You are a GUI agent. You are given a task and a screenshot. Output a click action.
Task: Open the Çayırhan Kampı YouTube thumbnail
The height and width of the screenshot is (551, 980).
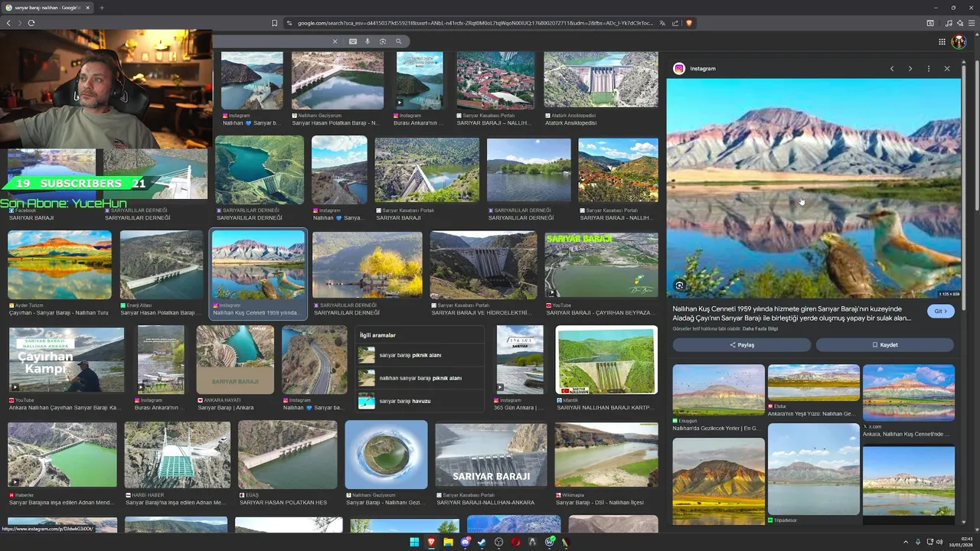66,360
